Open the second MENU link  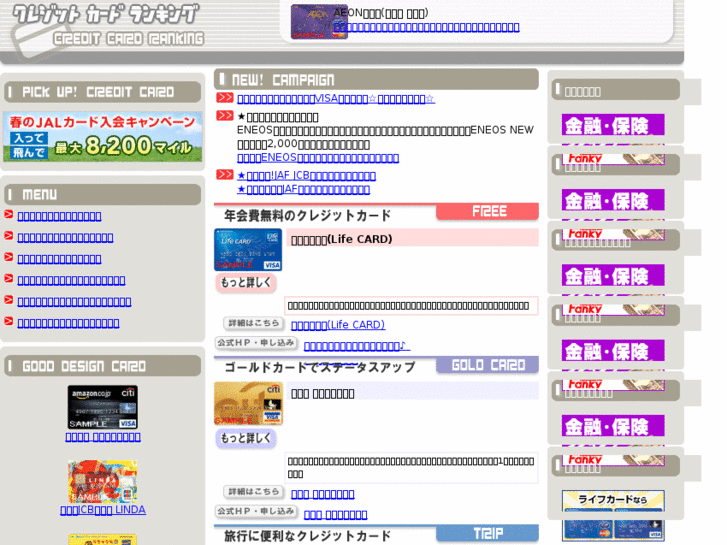click(x=65, y=237)
